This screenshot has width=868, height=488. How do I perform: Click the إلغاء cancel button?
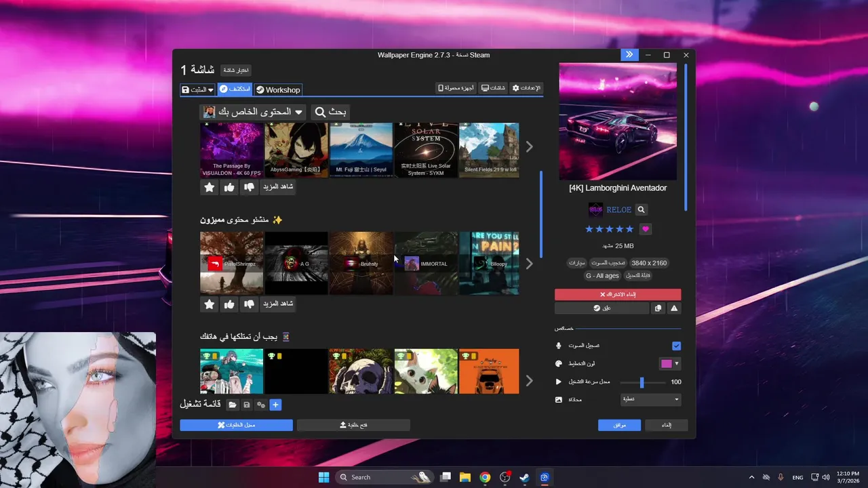pos(666,425)
